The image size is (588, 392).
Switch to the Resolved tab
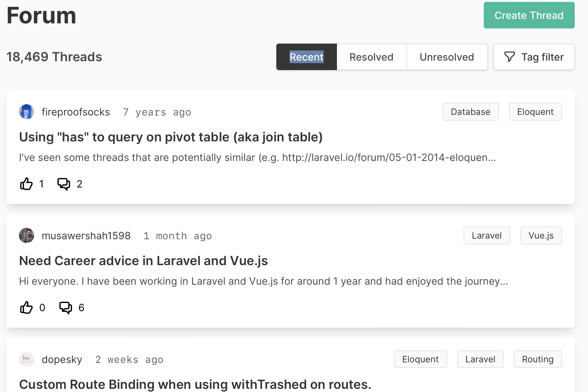click(x=371, y=57)
